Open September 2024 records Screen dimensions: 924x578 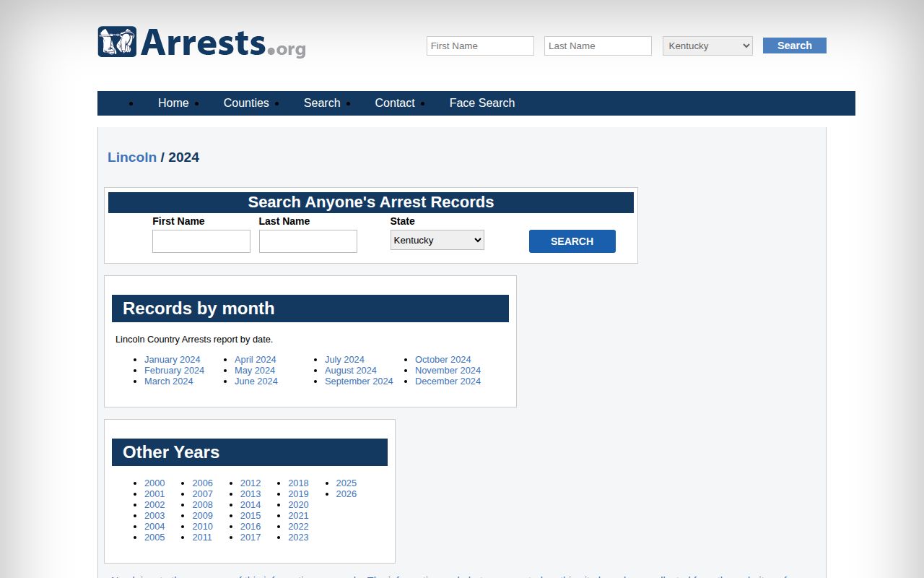tap(359, 381)
